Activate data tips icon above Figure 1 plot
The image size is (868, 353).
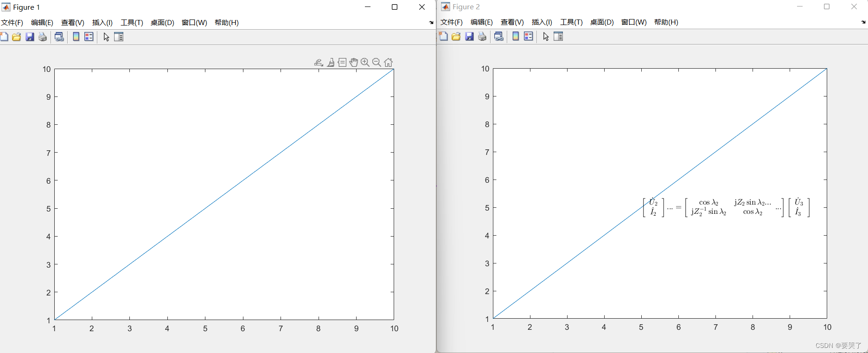pyautogui.click(x=342, y=63)
